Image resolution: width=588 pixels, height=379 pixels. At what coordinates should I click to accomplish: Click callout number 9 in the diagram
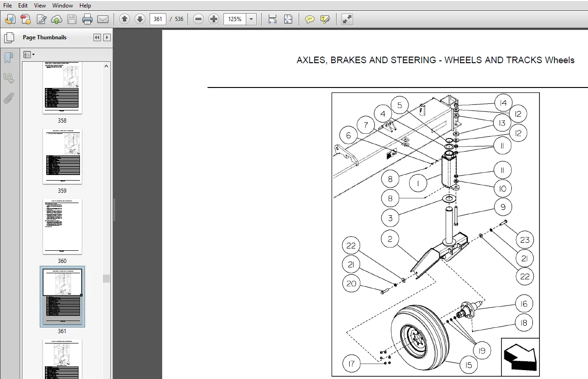pos(503,207)
